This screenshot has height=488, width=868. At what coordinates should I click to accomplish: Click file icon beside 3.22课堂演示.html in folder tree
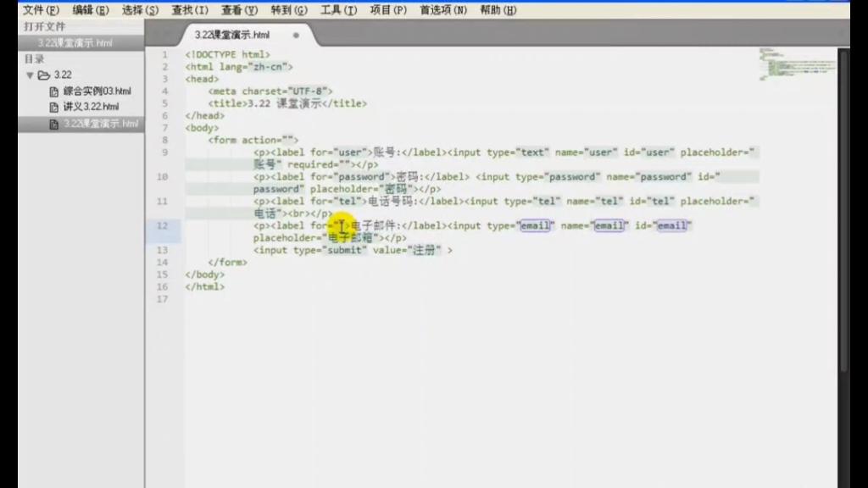53,125
